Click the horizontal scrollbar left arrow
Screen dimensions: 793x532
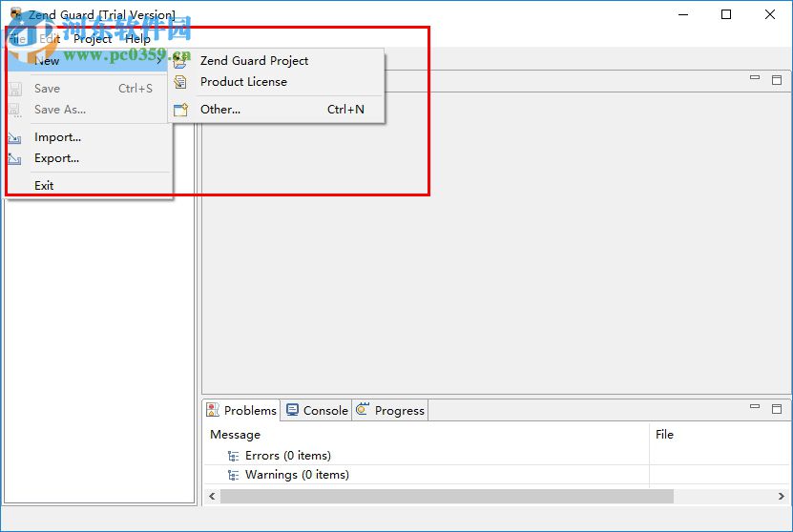[212, 496]
